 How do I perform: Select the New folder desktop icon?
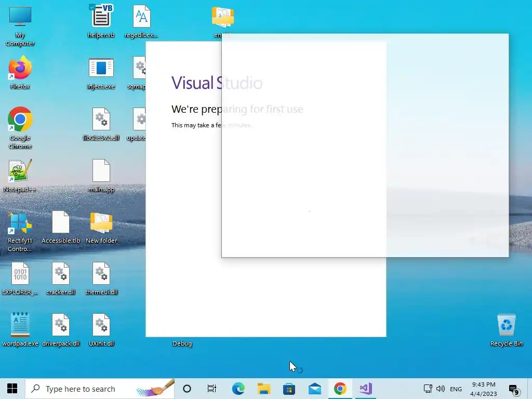click(101, 228)
